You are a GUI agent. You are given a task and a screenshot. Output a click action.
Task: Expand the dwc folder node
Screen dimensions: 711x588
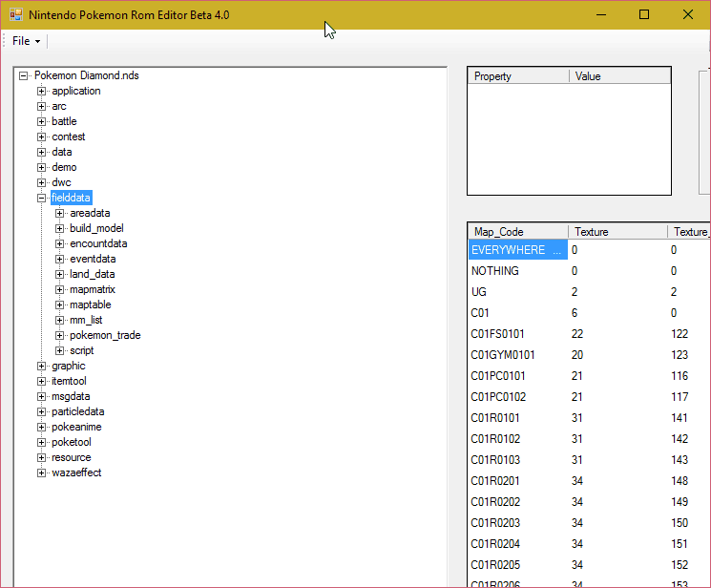pyautogui.click(x=41, y=183)
